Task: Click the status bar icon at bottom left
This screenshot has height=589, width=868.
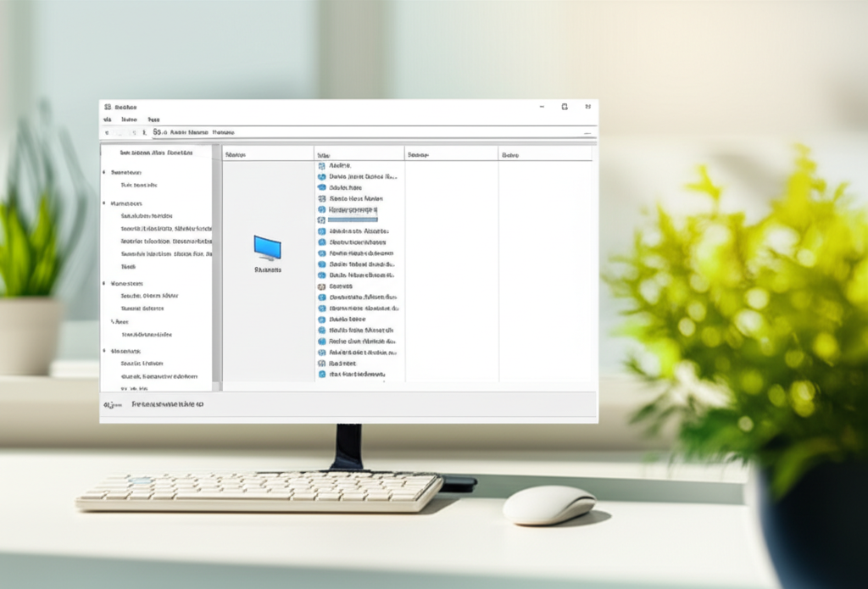Action: (109, 405)
